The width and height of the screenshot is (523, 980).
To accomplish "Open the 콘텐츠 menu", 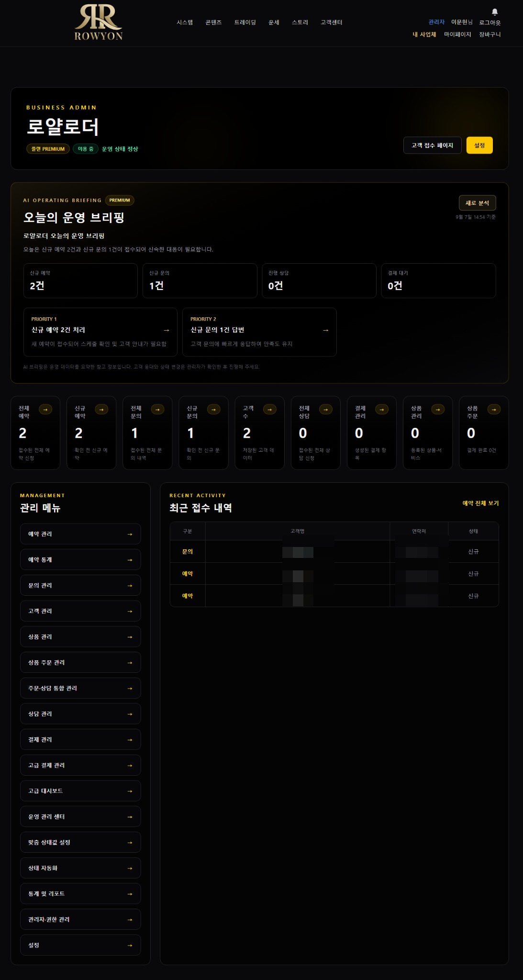I will coord(213,22).
